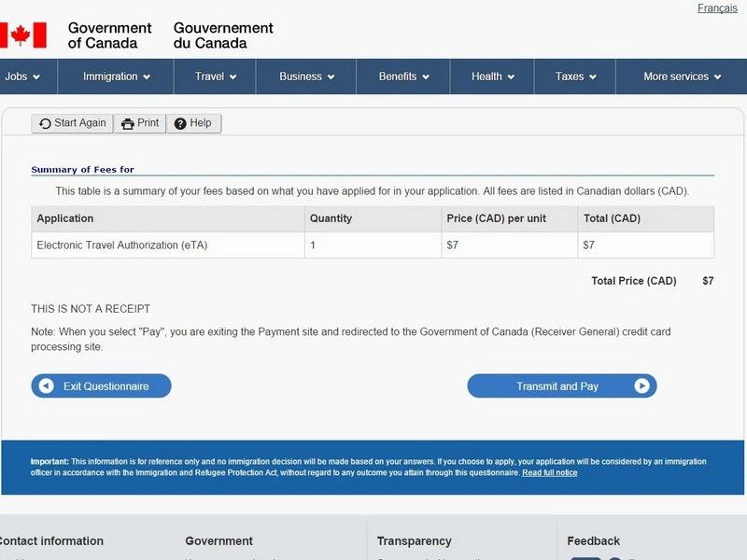The height and width of the screenshot is (560, 747).
Task: Expand the Travel menu chevron
Action: click(x=233, y=77)
